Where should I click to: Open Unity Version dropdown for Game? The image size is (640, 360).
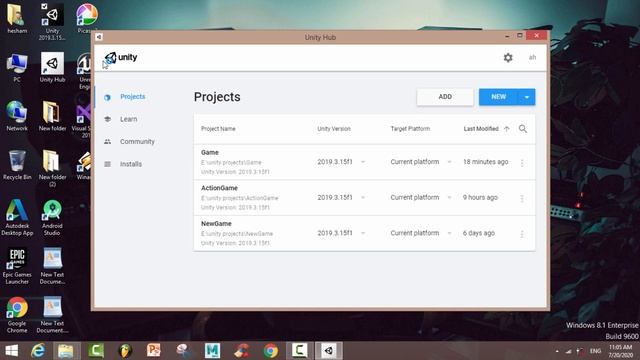pos(363,162)
